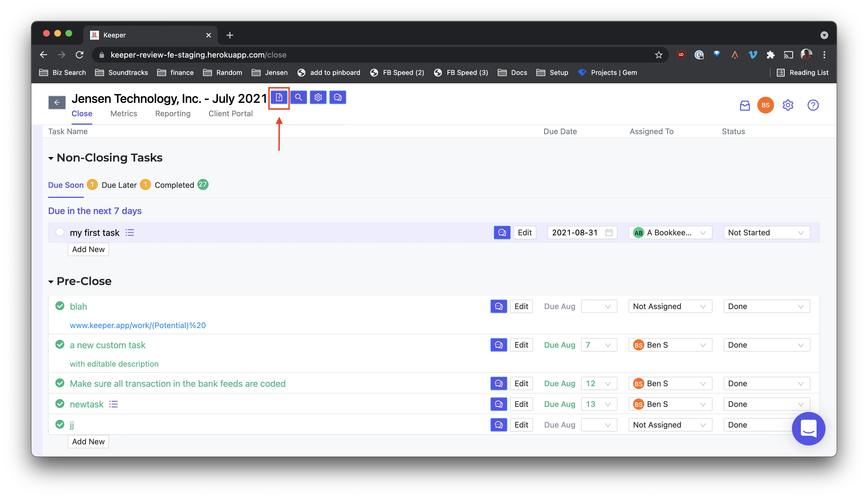Open the Done status dropdown for newtask
The width and height of the screenshot is (868, 498).
tap(766, 404)
